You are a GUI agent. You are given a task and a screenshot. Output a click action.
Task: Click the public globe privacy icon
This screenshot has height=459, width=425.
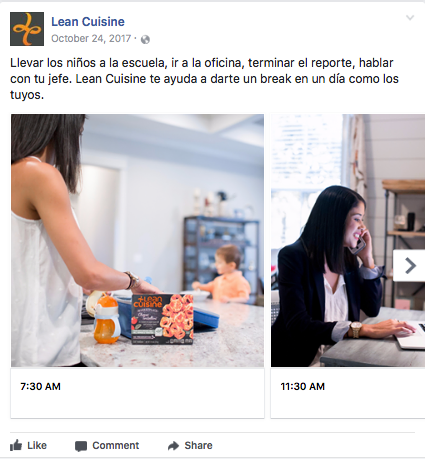coord(145,39)
